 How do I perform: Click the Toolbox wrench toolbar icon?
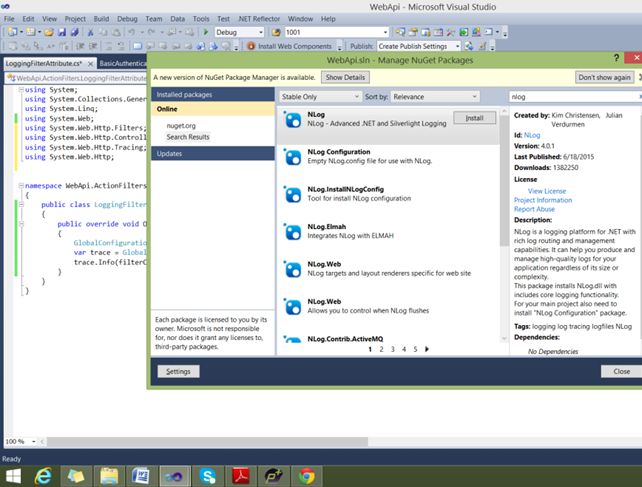coord(451,32)
